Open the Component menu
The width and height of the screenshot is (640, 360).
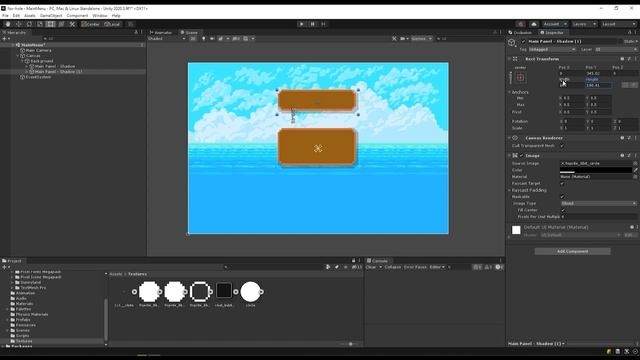click(x=77, y=16)
